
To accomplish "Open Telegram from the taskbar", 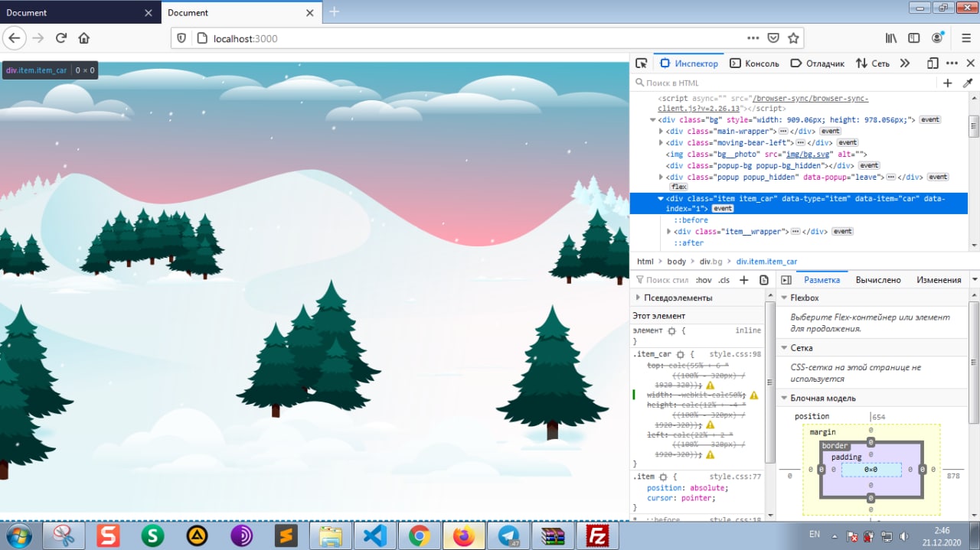I will click(508, 536).
